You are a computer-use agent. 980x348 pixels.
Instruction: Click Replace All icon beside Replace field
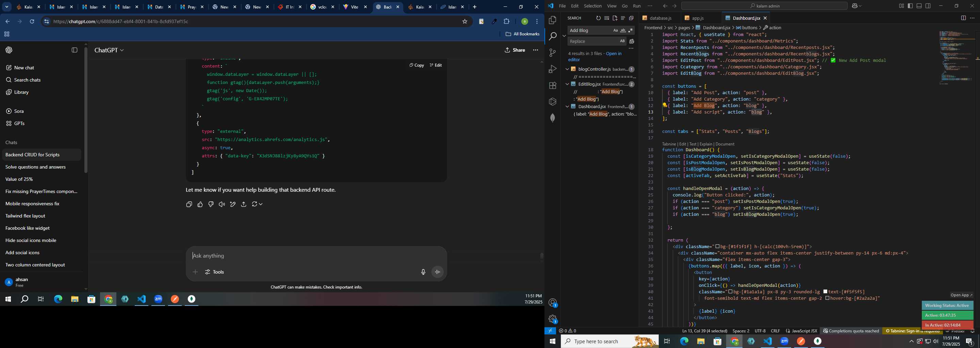tap(632, 41)
